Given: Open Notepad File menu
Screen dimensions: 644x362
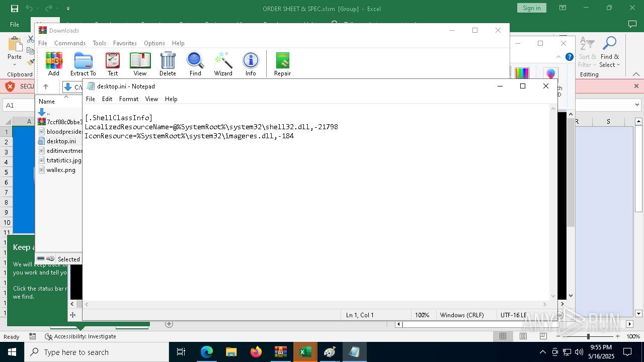Looking at the screenshot, I should [x=91, y=99].
